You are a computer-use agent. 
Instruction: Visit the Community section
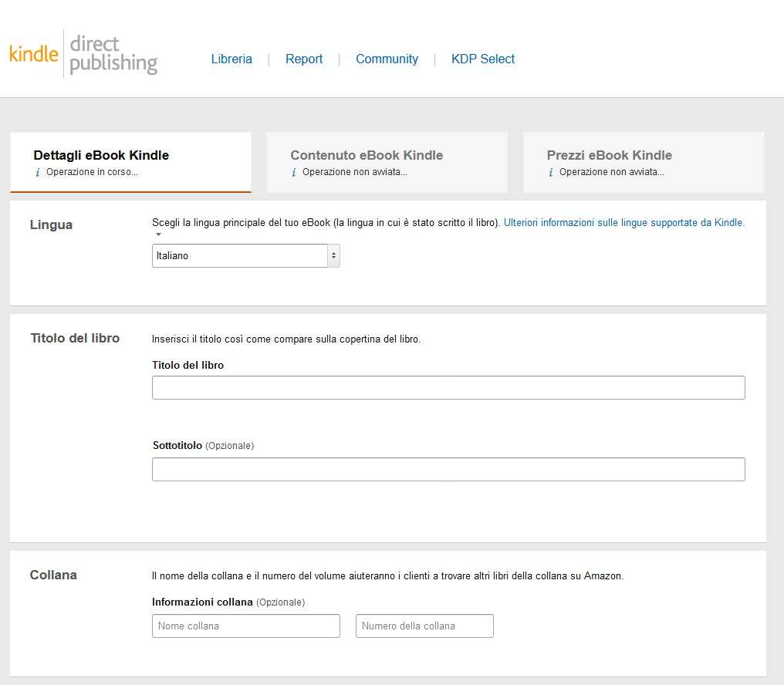[x=387, y=59]
